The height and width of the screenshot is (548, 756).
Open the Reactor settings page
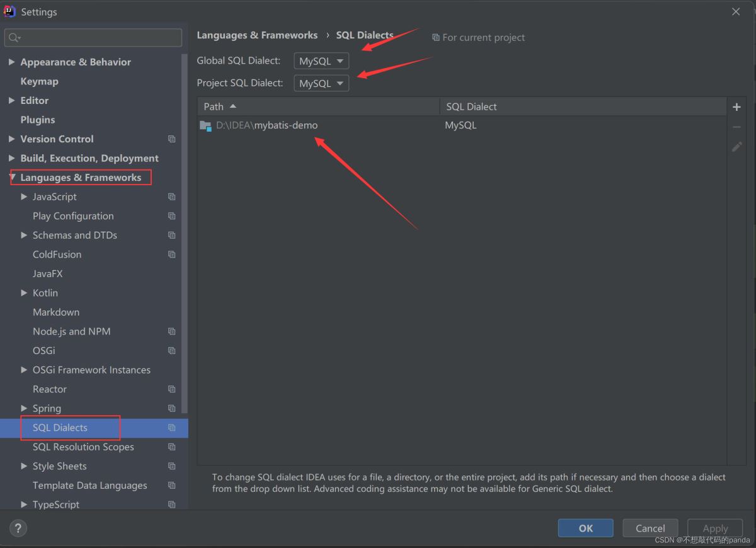50,389
